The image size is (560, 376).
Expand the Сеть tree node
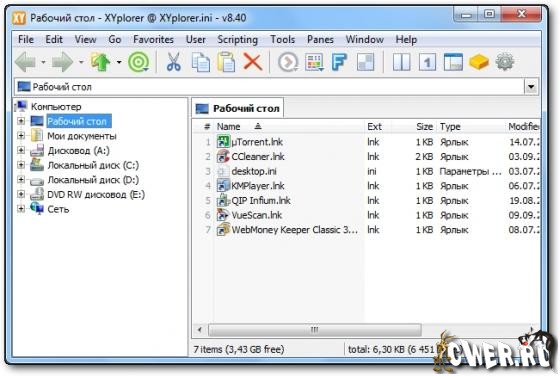point(21,209)
